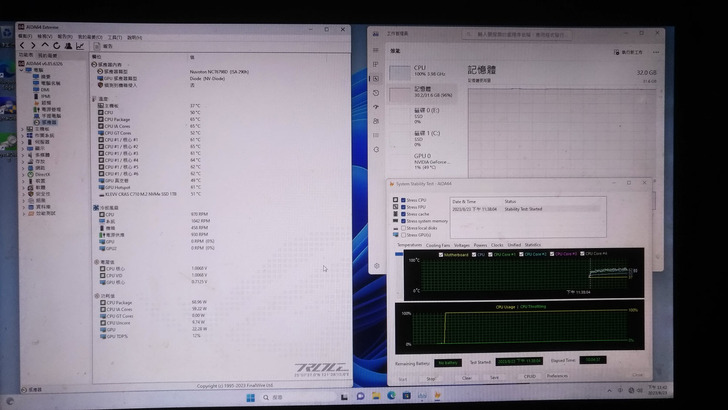The width and height of the screenshot is (728, 410).
Task: Uncheck Stress system memory checkbox
Action: (403, 221)
